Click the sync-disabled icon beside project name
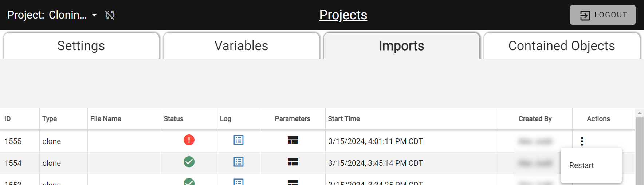 point(110,15)
